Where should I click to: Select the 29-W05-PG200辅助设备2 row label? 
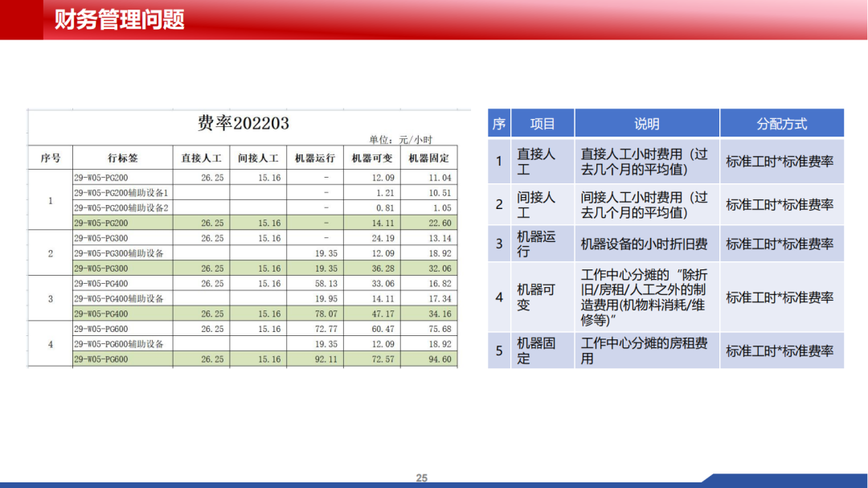121,208
